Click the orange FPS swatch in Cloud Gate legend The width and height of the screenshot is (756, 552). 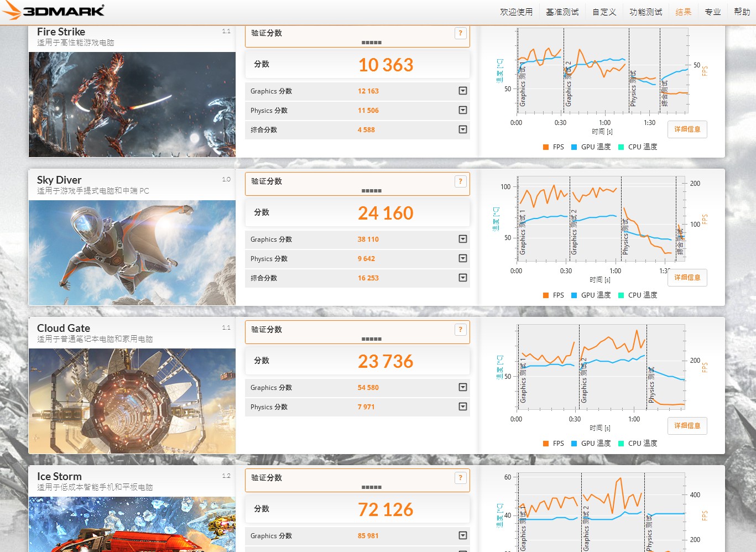coord(546,444)
